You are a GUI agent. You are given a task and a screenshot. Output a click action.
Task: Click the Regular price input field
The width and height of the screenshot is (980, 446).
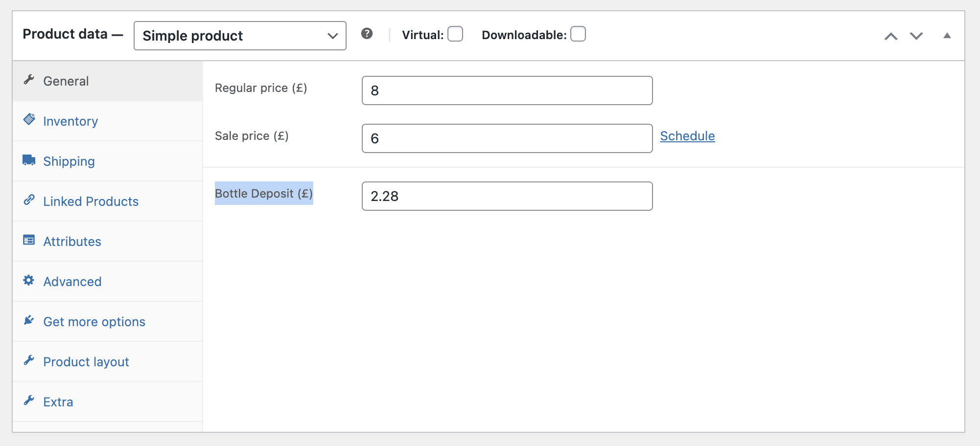tap(507, 90)
